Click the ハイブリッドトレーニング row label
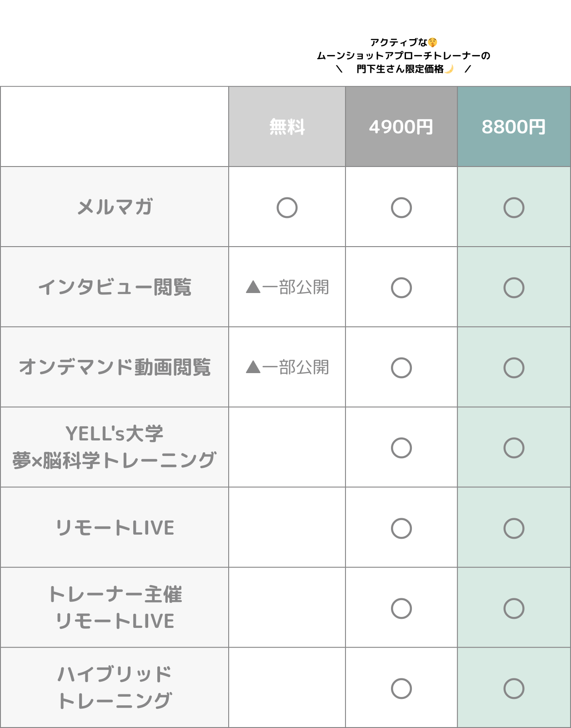571x728 pixels. (115, 688)
